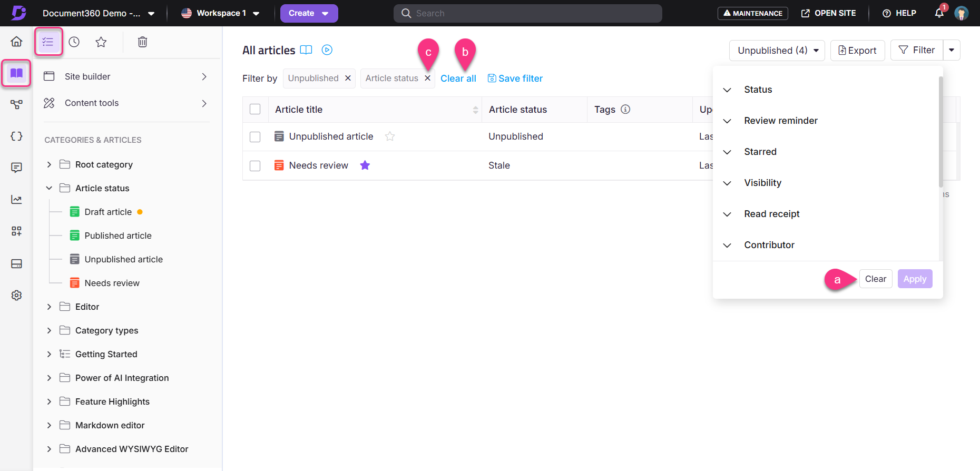The height and width of the screenshot is (471, 980).
Task: Open the Content tools menu
Action: point(125,103)
